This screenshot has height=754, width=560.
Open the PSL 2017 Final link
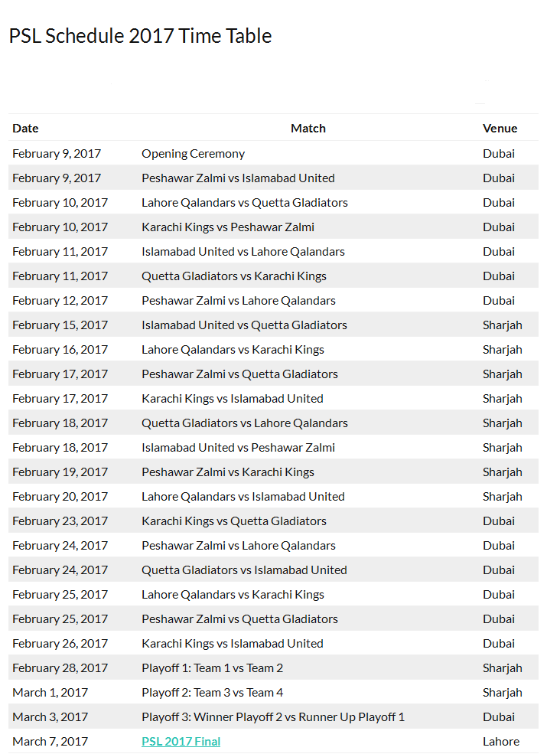[x=181, y=741]
